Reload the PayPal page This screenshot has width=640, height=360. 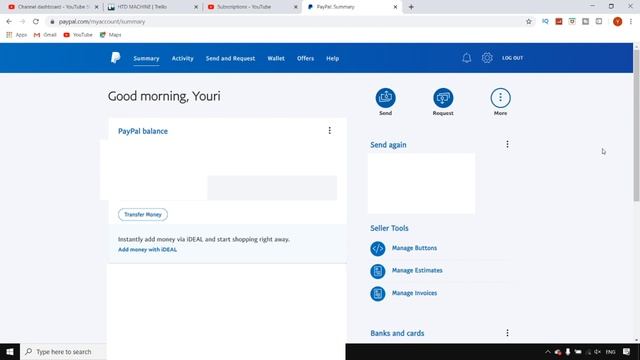point(36,22)
